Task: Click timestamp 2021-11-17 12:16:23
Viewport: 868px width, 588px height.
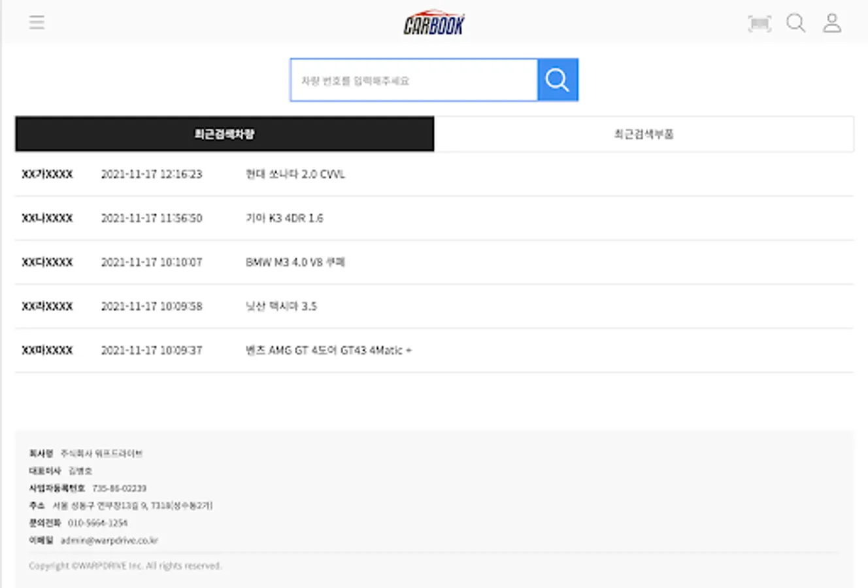Action: click(x=152, y=174)
